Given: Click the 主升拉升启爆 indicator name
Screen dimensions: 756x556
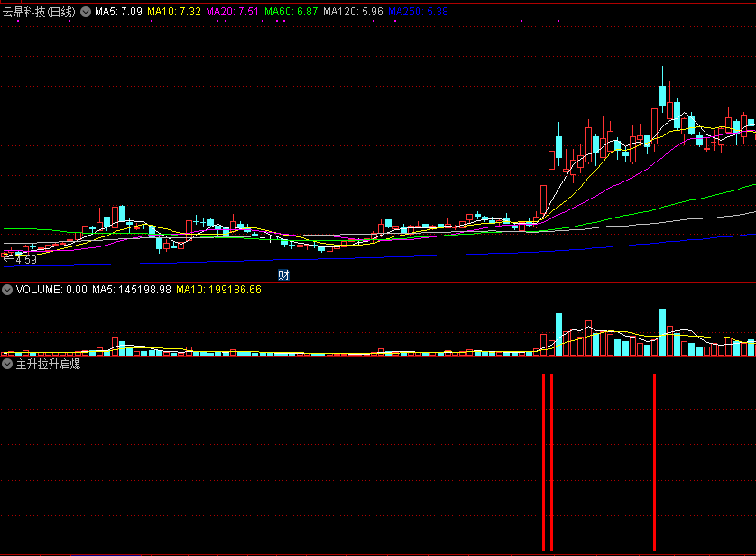Looking at the screenshot, I should 48,364.
